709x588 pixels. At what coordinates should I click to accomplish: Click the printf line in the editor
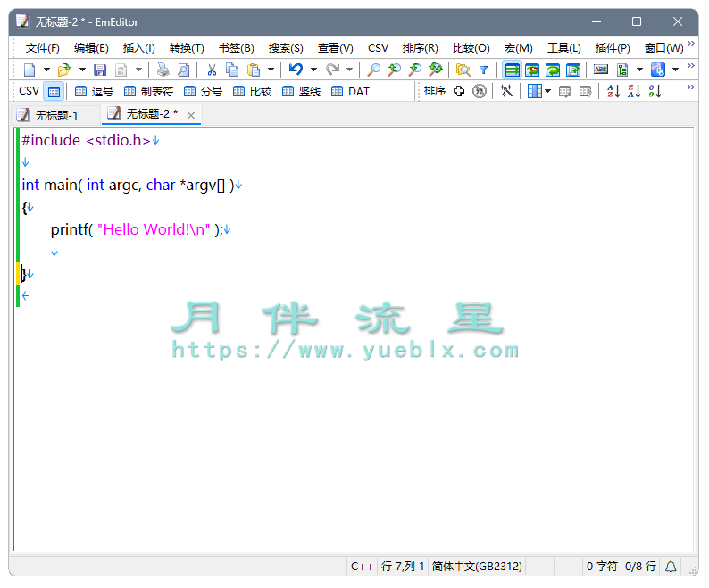click(x=137, y=229)
